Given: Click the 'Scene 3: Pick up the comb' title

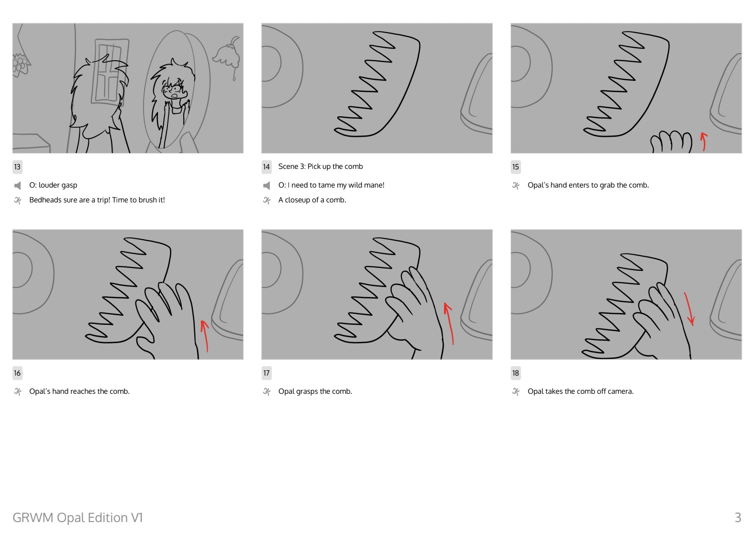Looking at the screenshot, I should [321, 167].
